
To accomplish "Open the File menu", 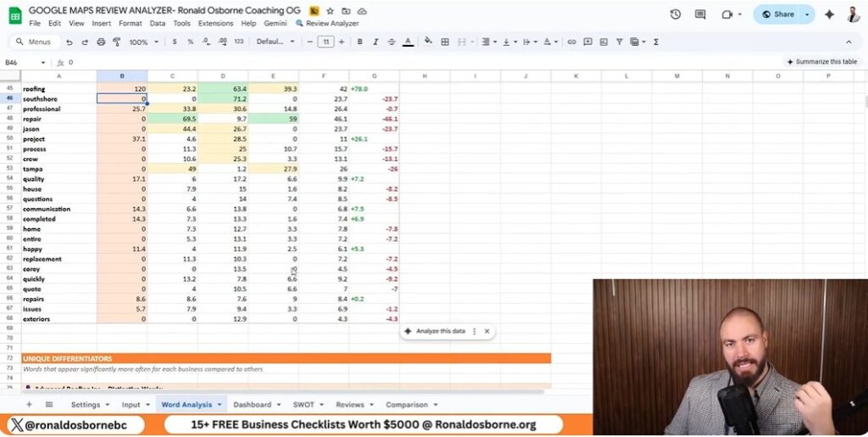I will [x=35, y=23].
